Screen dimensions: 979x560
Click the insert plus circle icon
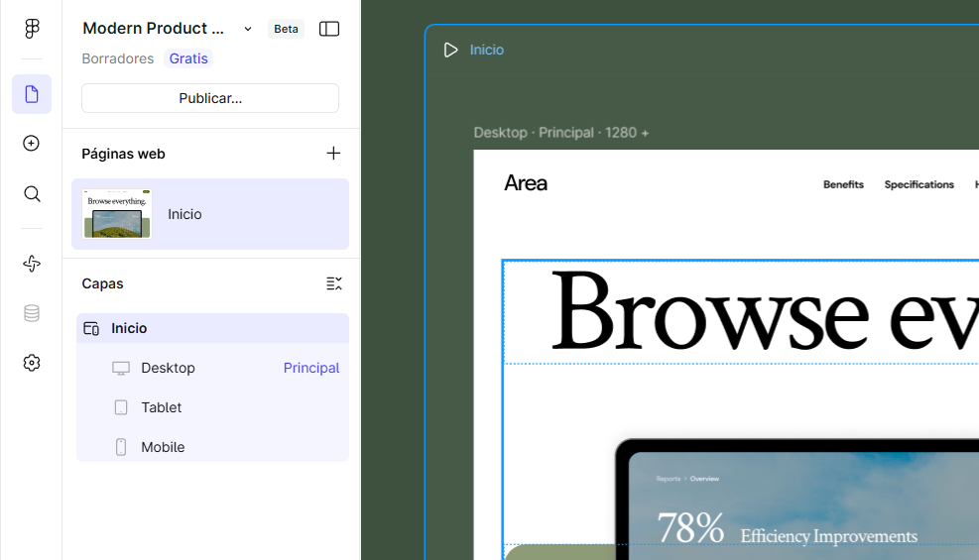tap(32, 144)
